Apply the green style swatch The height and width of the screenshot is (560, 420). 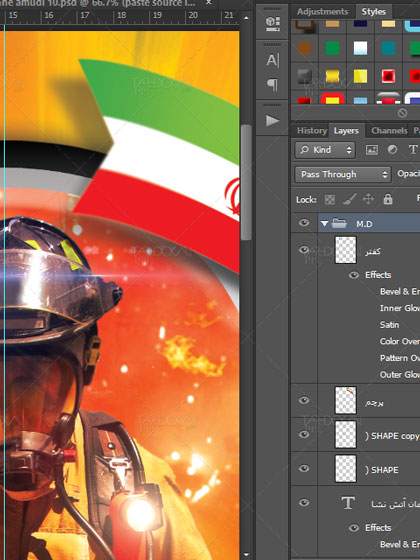[332, 48]
